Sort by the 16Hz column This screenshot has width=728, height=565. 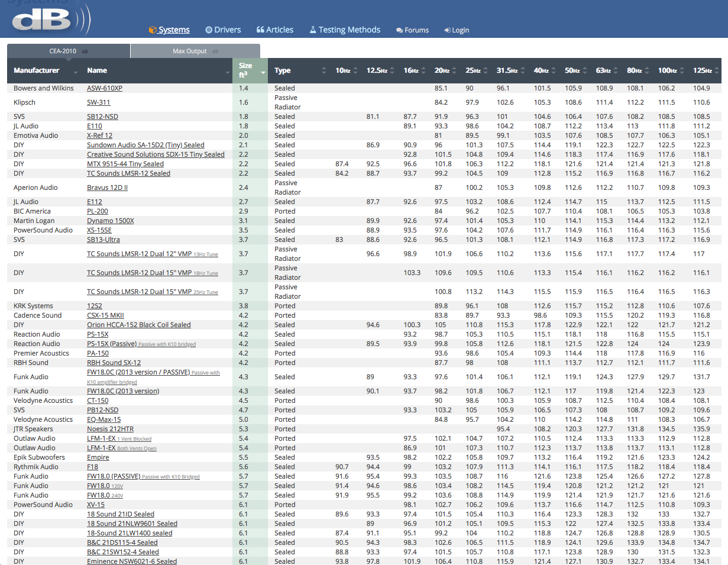pyautogui.click(x=414, y=70)
